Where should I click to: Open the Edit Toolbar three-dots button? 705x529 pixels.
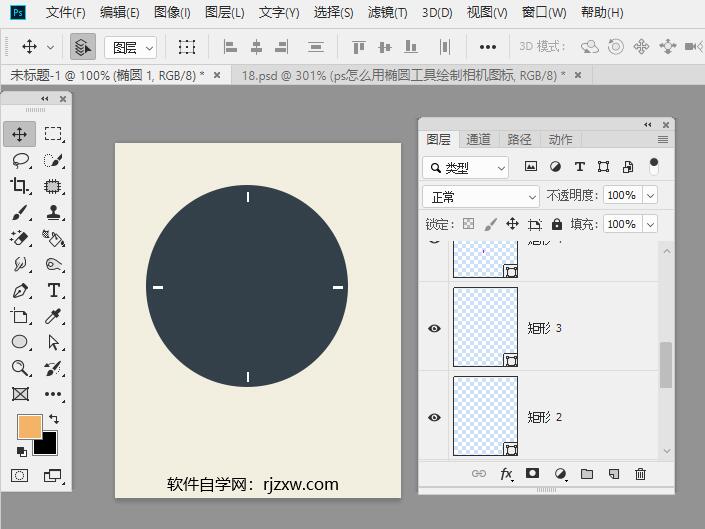[53, 394]
